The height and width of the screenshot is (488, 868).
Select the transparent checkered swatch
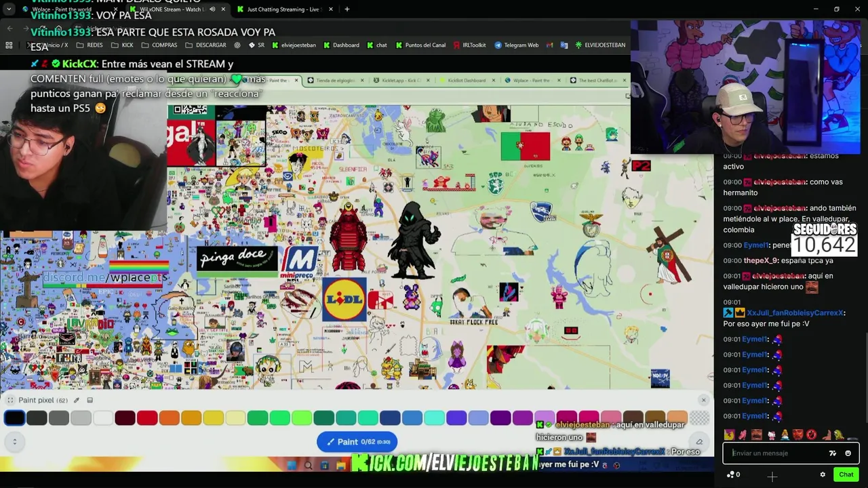[x=699, y=418]
